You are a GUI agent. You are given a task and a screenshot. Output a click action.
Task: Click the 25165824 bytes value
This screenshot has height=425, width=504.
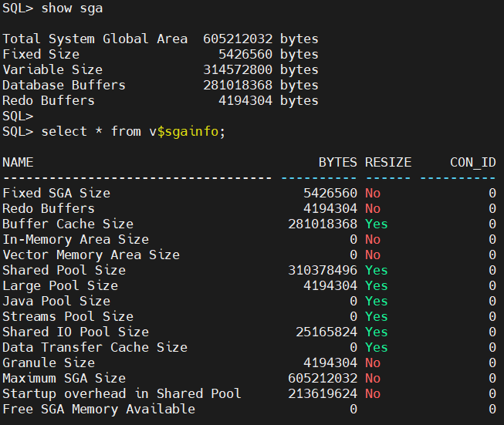pyautogui.click(x=326, y=332)
